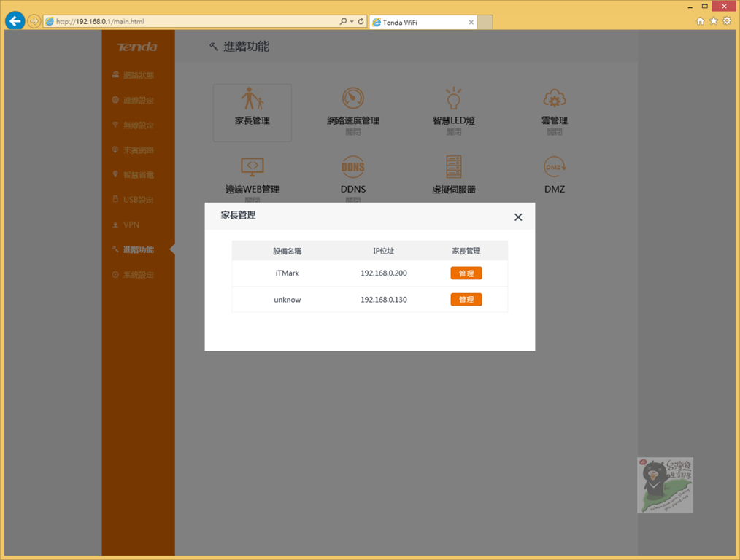This screenshot has width=740, height=560.
Task: Click the 家長管理 column header
Action: tap(466, 251)
